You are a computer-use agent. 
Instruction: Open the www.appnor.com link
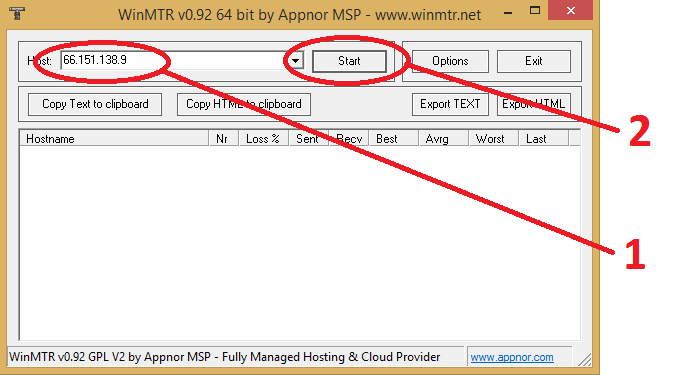pyautogui.click(x=512, y=357)
